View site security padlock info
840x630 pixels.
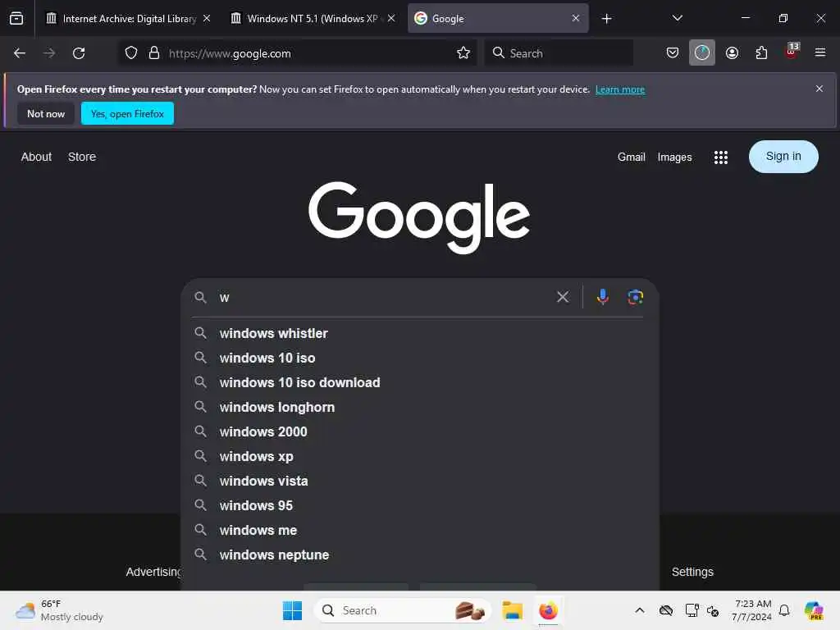[154, 53]
